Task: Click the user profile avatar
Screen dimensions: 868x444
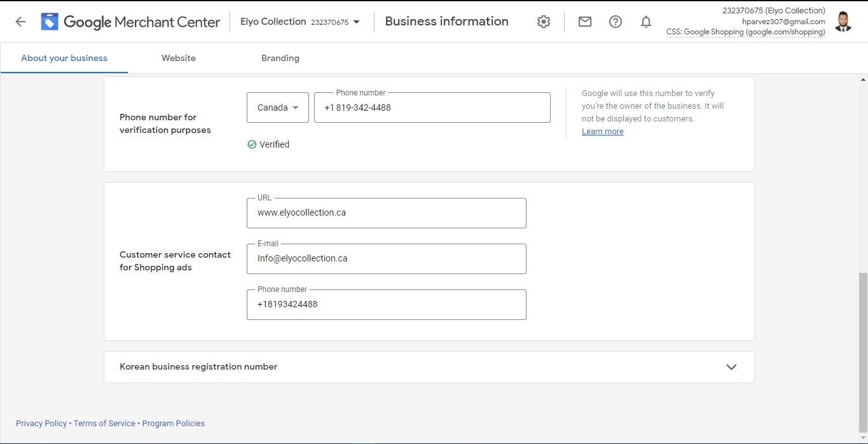Action: [x=843, y=22]
